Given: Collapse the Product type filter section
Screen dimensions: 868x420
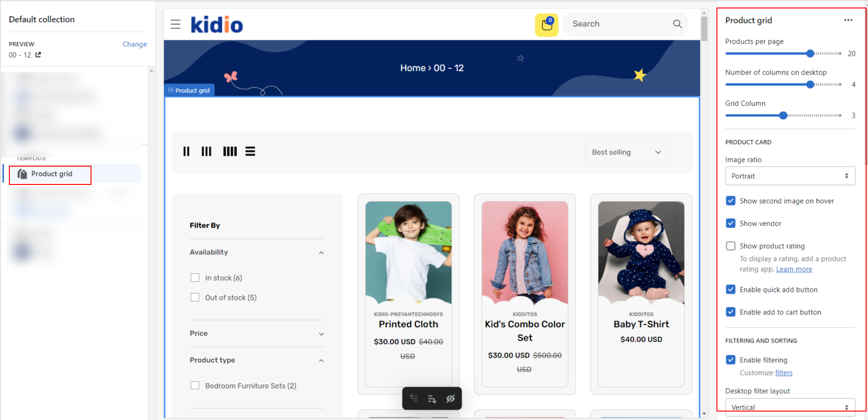Looking at the screenshot, I should coord(321,360).
